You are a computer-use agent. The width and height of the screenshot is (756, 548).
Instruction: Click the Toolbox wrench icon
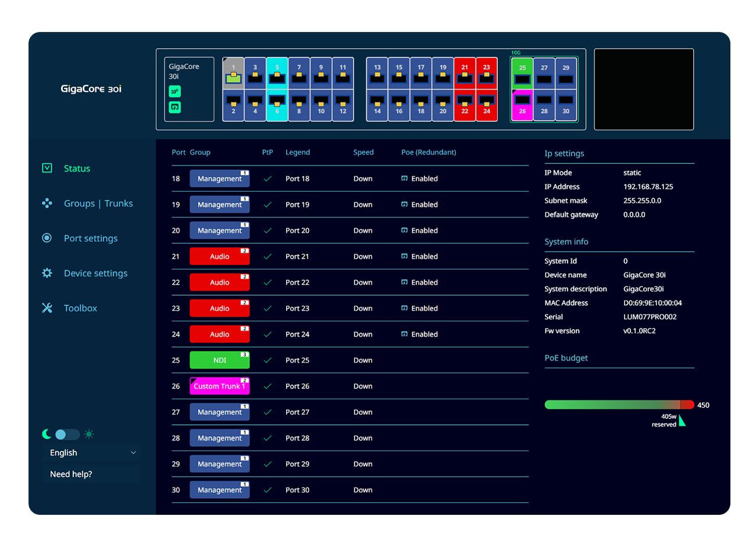click(x=47, y=307)
